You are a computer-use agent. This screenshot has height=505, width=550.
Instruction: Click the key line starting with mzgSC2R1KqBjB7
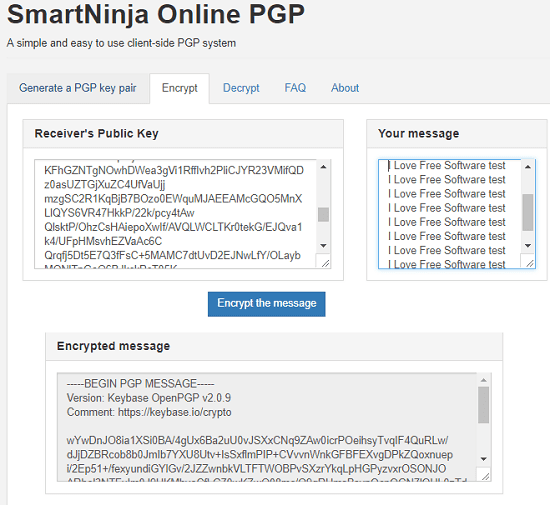173,199
